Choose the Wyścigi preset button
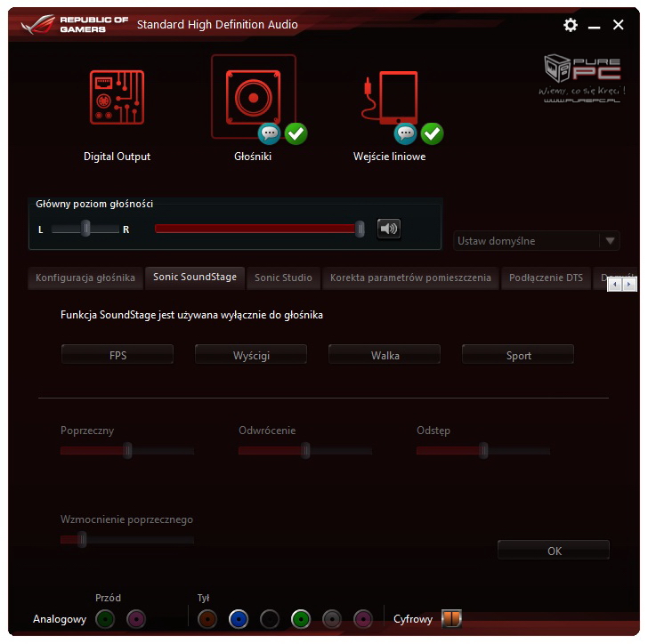The width and height of the screenshot is (648, 644). pyautogui.click(x=251, y=355)
